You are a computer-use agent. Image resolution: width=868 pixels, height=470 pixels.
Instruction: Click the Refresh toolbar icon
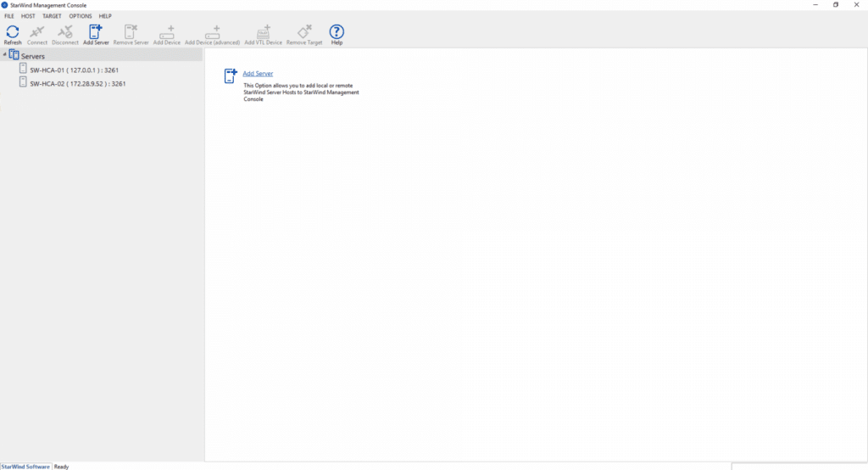12,31
